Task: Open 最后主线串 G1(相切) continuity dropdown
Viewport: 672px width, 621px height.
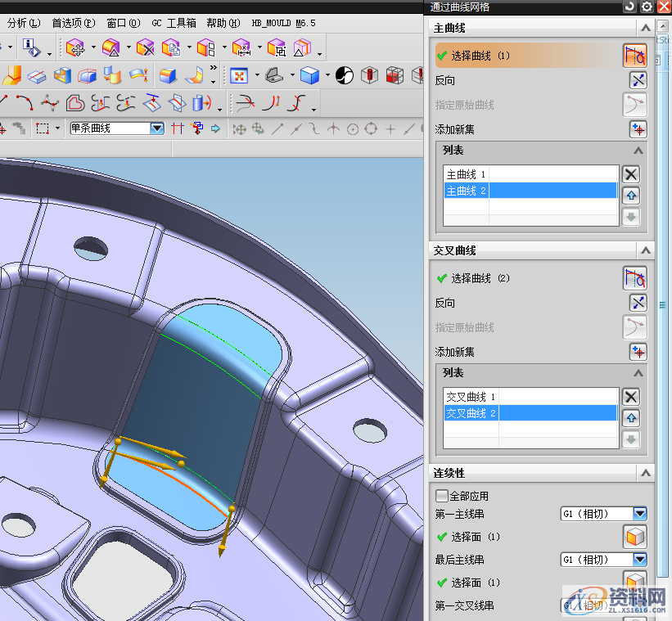Action: click(x=639, y=560)
